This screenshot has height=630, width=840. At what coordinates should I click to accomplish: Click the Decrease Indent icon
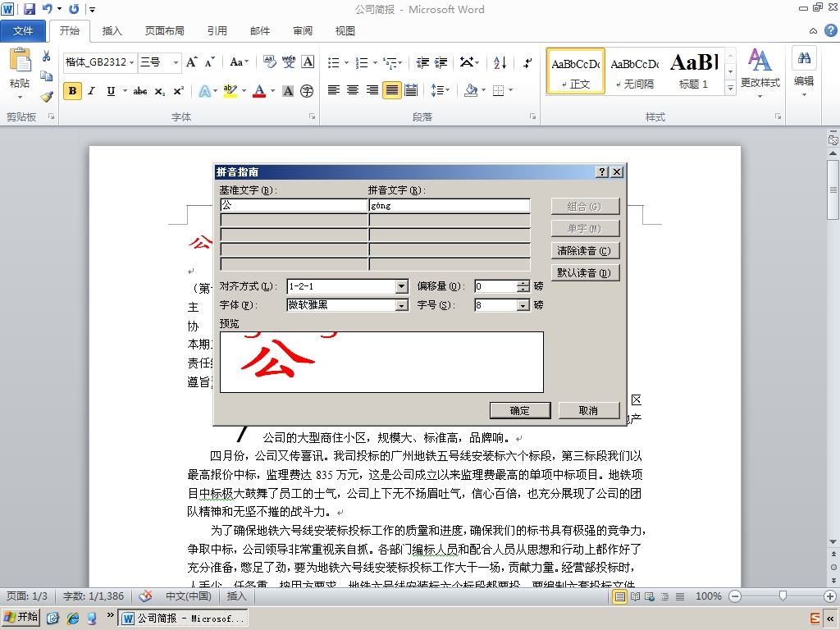point(422,62)
